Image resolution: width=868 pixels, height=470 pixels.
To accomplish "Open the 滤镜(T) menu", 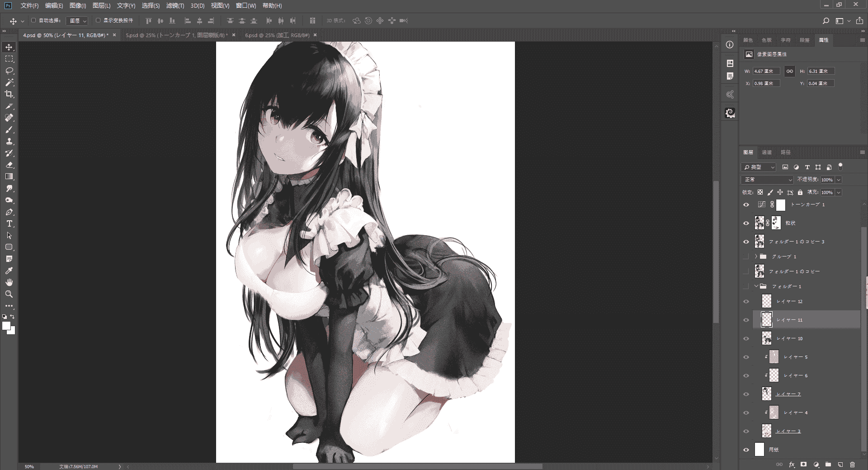I will (x=175, y=5).
